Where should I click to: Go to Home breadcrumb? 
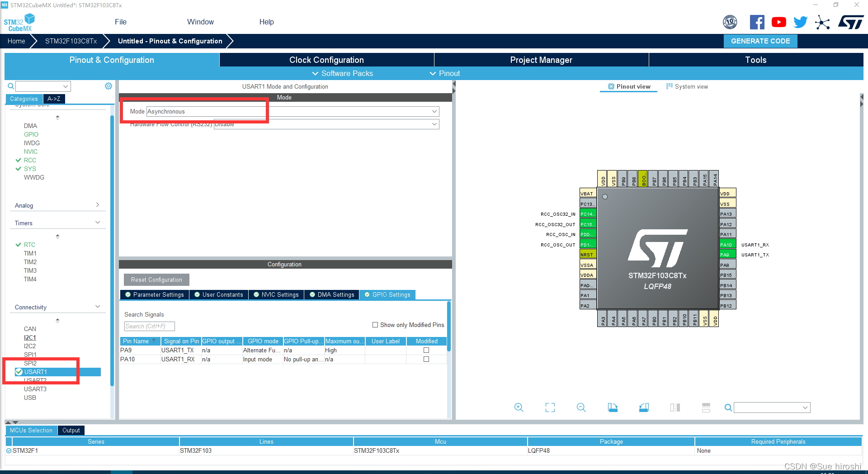[16, 41]
